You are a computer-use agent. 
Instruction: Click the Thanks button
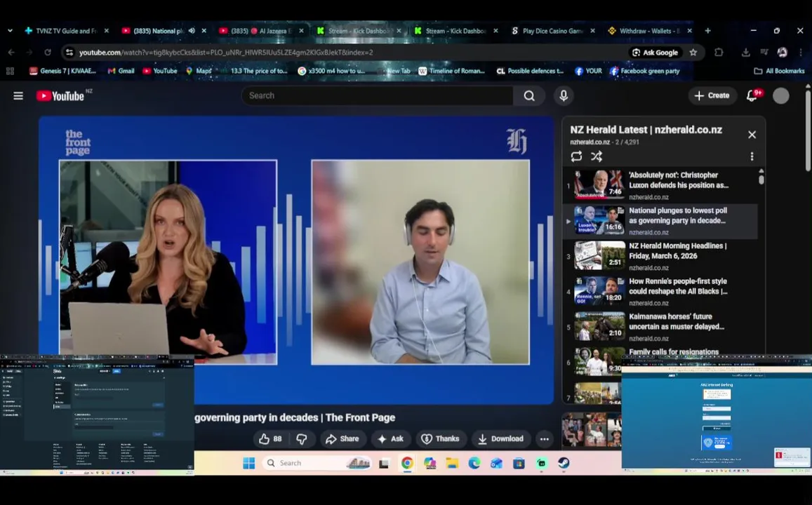pyautogui.click(x=441, y=439)
